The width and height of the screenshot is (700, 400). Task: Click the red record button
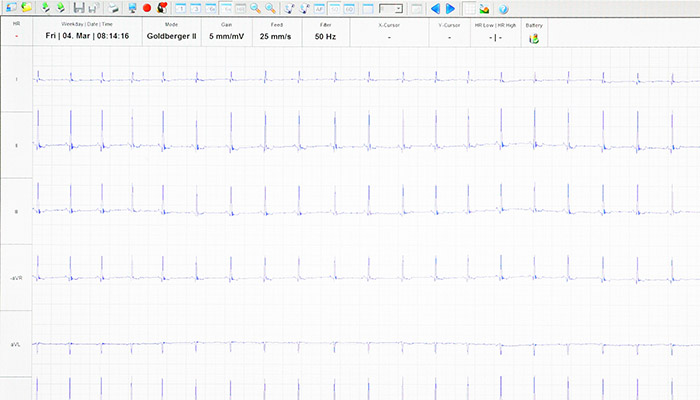pos(146,8)
